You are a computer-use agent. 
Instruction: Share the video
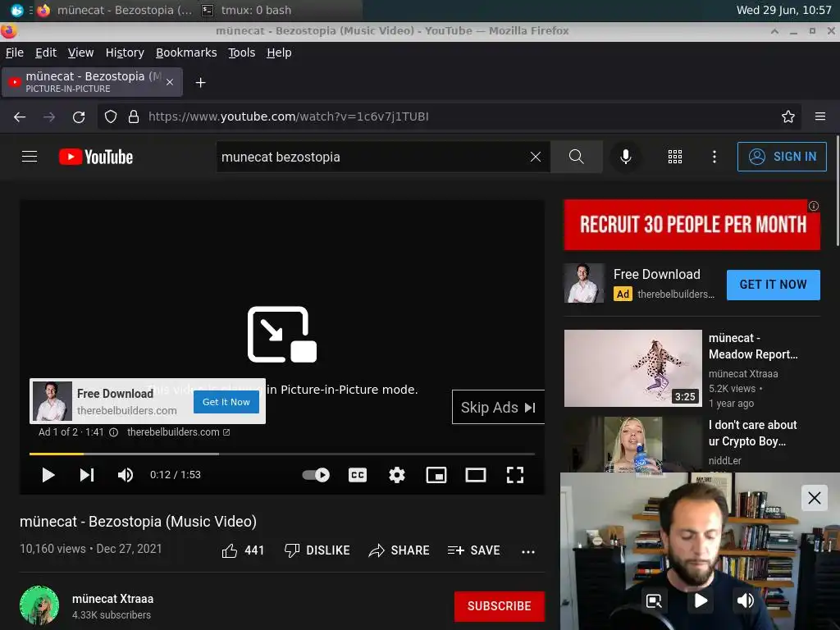[x=399, y=550]
